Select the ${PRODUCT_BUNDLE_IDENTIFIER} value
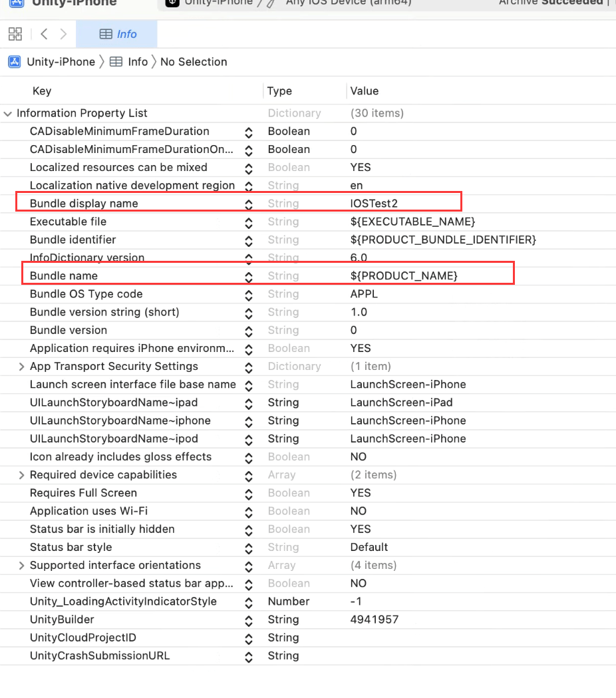 (x=443, y=240)
